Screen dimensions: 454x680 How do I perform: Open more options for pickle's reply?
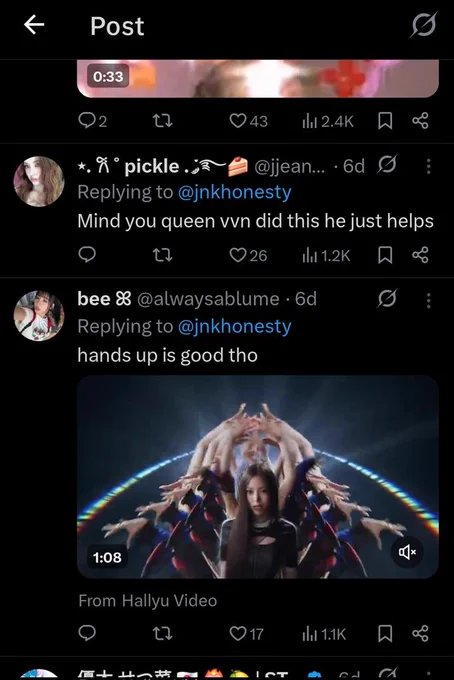428,166
